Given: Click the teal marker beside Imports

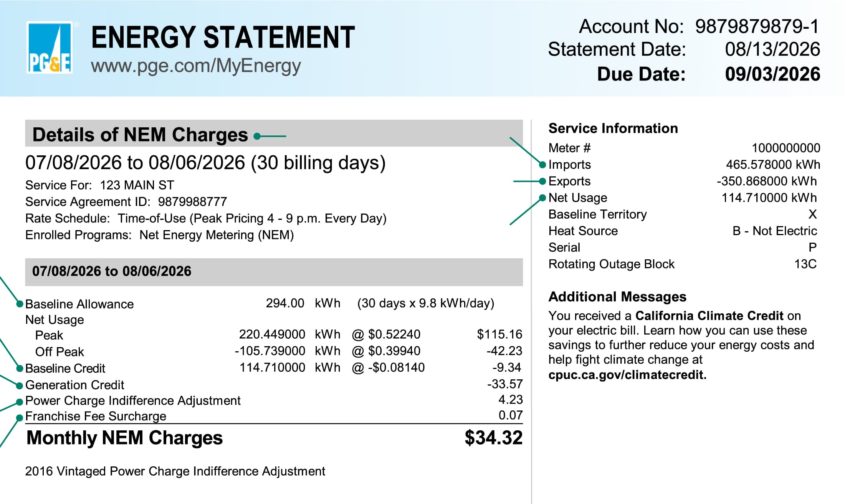Looking at the screenshot, I should [x=542, y=165].
